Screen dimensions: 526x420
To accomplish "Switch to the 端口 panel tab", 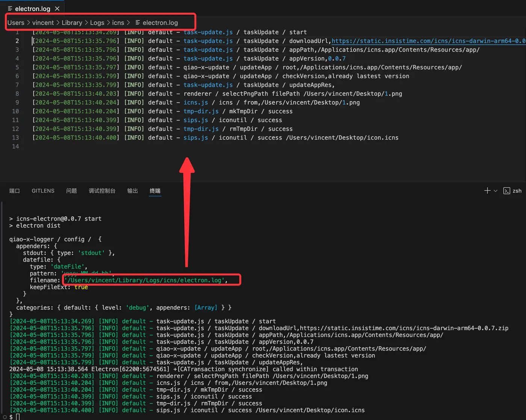I will [14, 191].
